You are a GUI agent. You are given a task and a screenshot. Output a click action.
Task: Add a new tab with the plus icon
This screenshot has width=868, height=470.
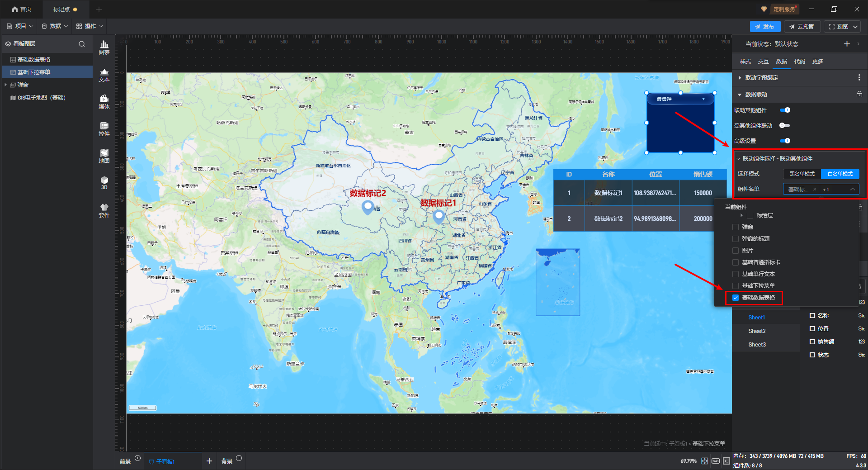(99, 9)
